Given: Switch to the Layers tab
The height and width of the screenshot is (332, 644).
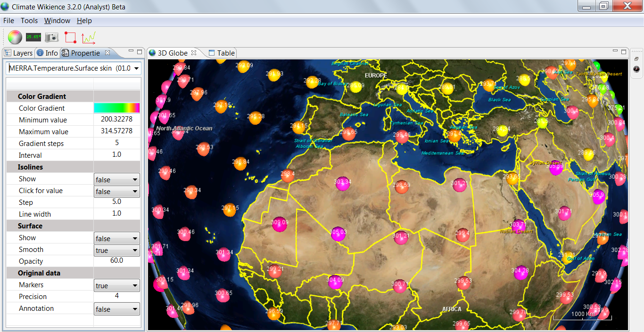Looking at the screenshot, I should point(19,53).
